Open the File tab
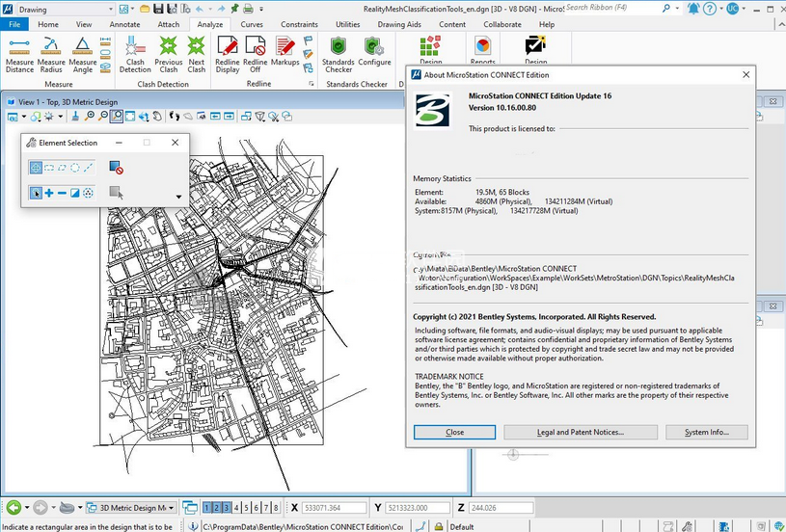The height and width of the screenshot is (532, 786). pyautogui.click(x=14, y=24)
